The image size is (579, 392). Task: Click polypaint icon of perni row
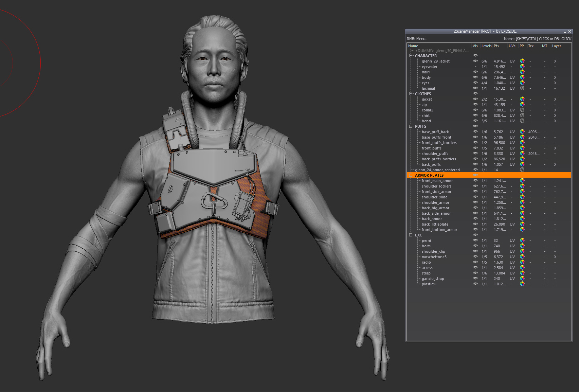pyautogui.click(x=522, y=240)
